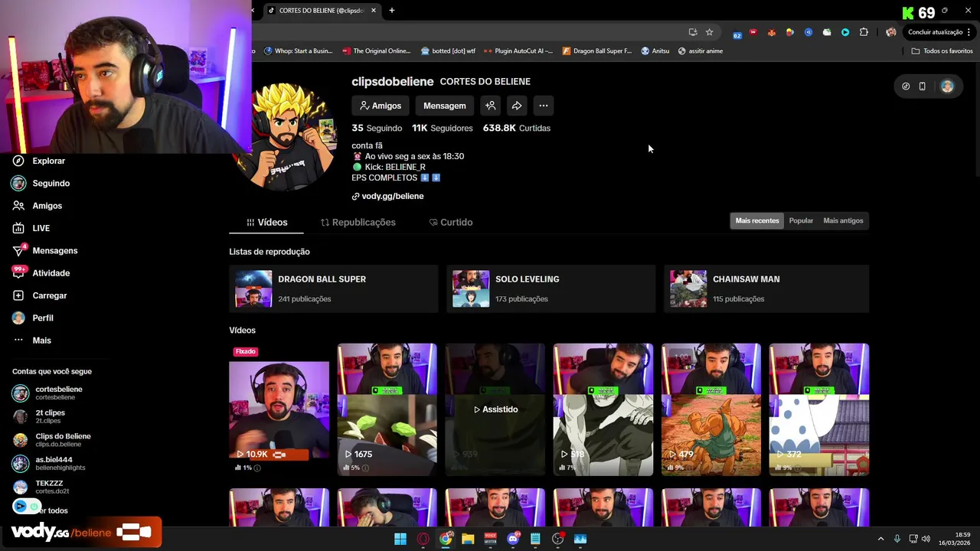Open Todos os favoritos folder
Image resolution: width=980 pixels, height=551 pixels.
point(942,51)
